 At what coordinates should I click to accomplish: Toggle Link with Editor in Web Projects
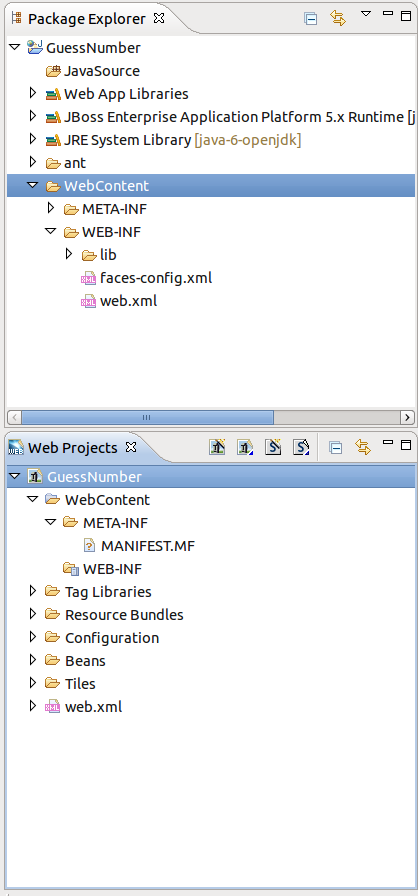[363, 447]
